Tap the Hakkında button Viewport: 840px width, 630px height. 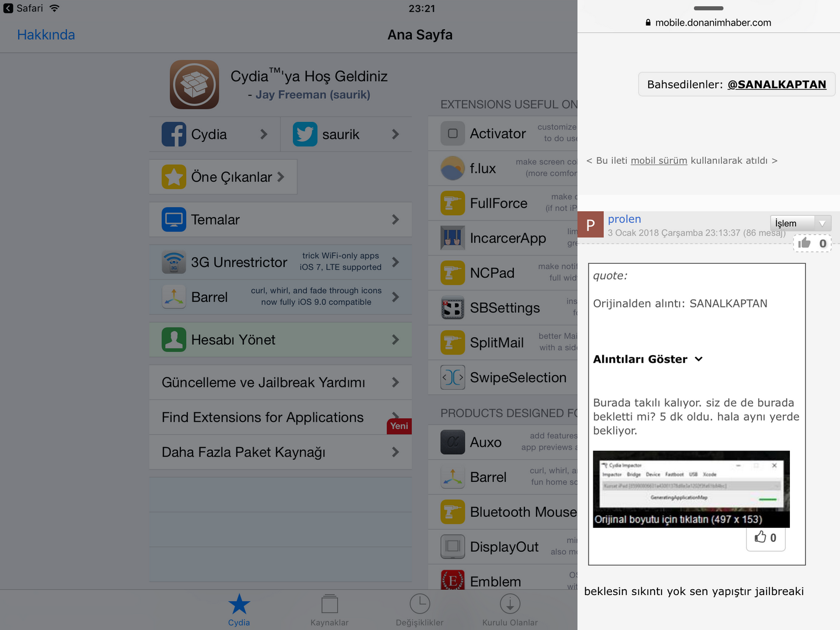point(46,35)
